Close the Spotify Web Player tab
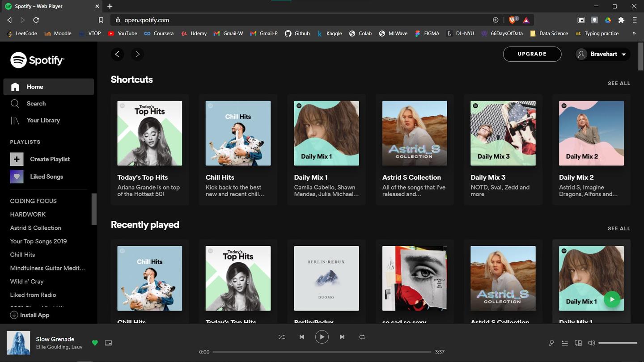The height and width of the screenshot is (362, 644). click(x=97, y=6)
